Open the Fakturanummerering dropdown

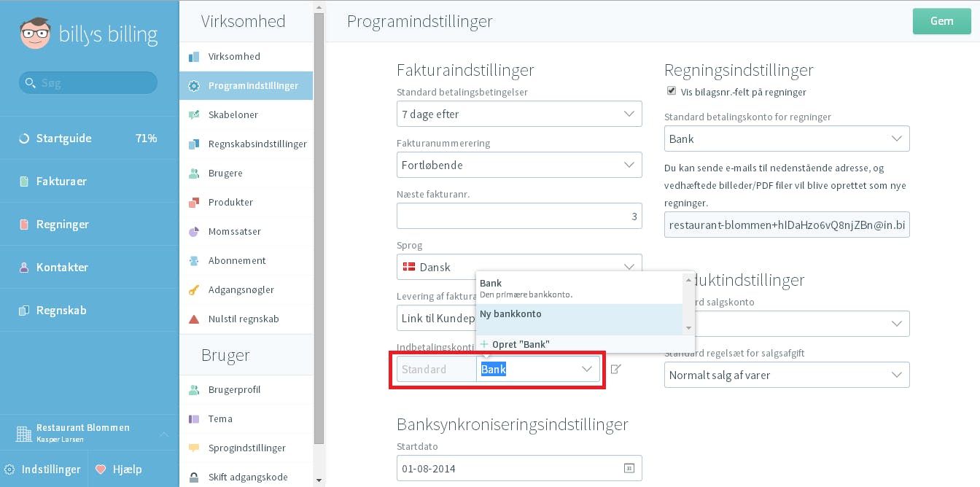[x=519, y=165]
